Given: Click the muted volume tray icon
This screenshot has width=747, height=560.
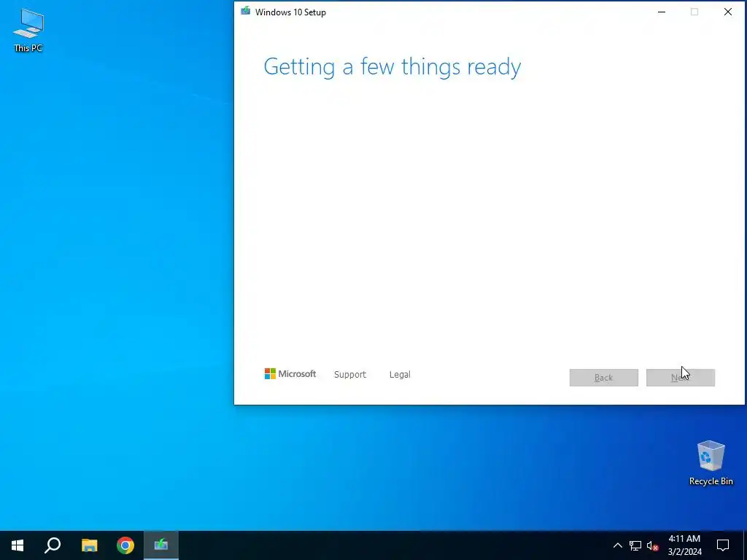Looking at the screenshot, I should click(x=652, y=545).
